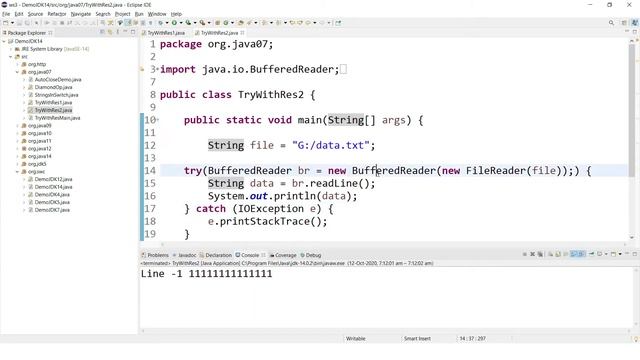The height and width of the screenshot is (360, 640).
Task: Open the Project menu
Action: [x=122, y=14]
